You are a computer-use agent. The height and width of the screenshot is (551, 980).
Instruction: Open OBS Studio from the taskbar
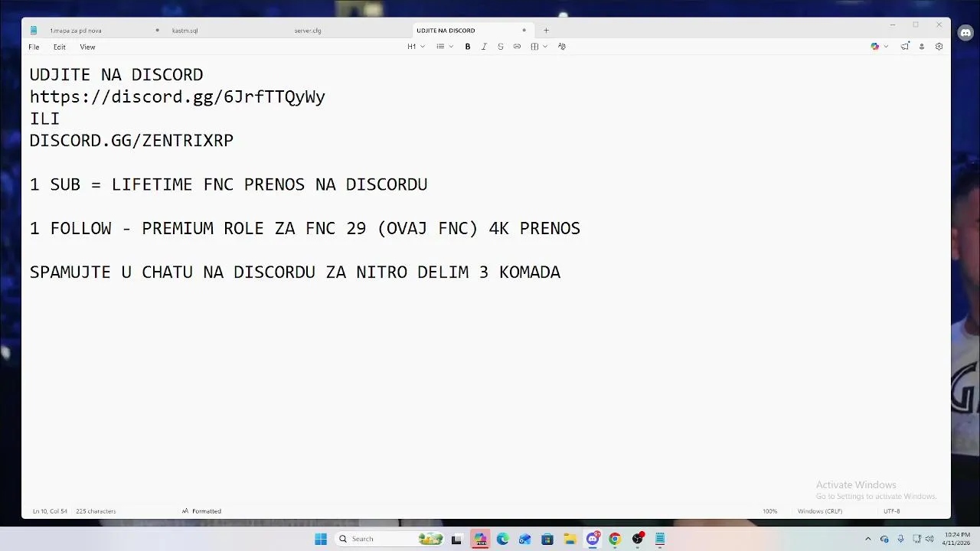[x=638, y=539]
